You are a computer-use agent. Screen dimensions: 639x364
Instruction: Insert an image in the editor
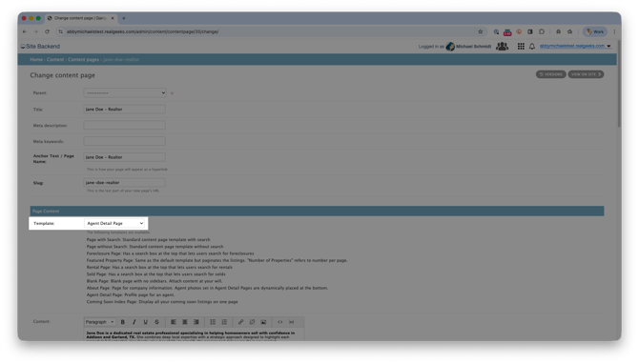[x=263, y=322]
